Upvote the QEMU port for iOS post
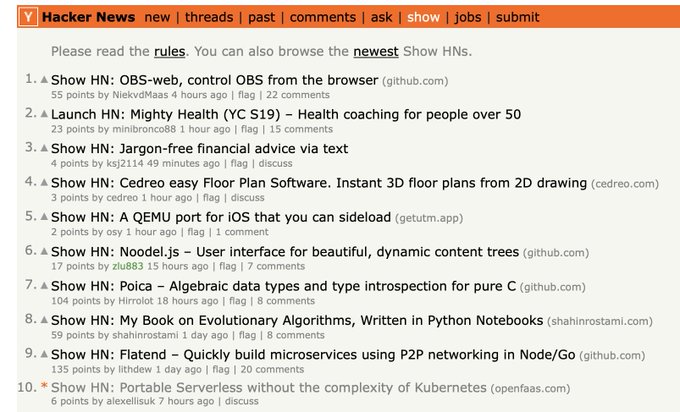This screenshot has width=680, height=412. (x=44, y=216)
